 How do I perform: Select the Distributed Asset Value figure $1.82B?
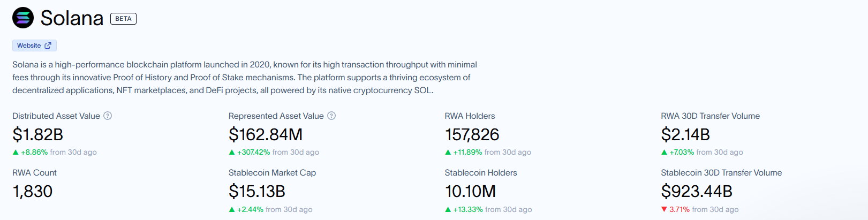click(38, 134)
